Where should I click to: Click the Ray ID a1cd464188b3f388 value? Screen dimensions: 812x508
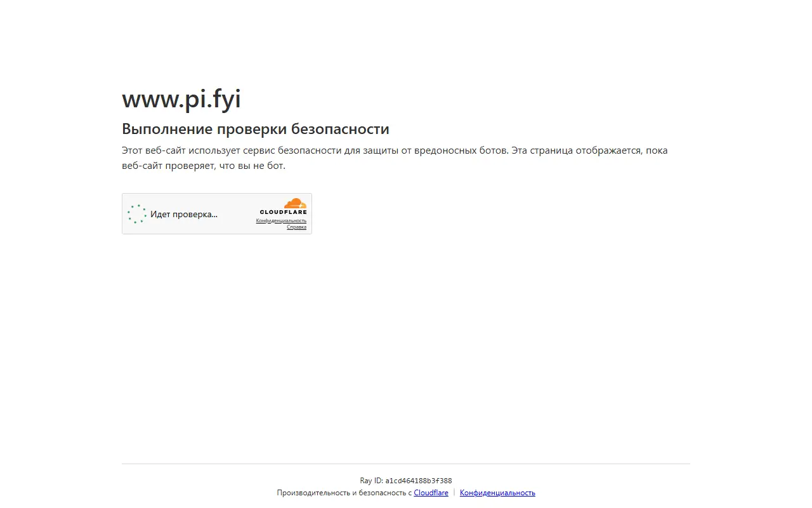tap(419, 481)
